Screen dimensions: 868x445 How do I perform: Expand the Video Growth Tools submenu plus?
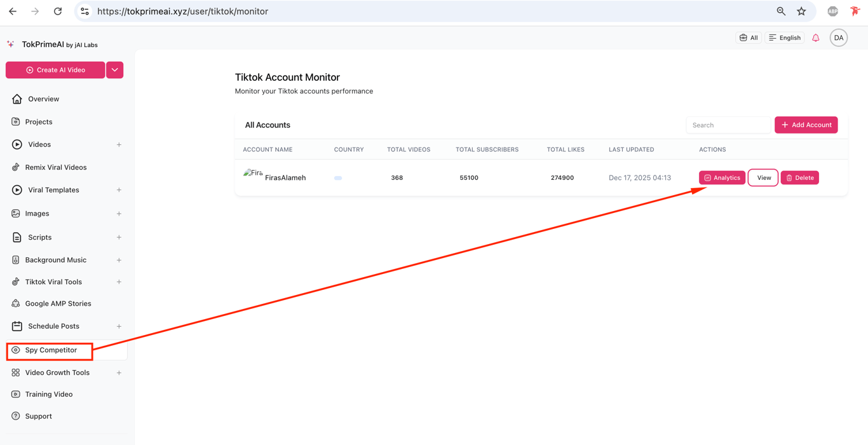pyautogui.click(x=119, y=373)
